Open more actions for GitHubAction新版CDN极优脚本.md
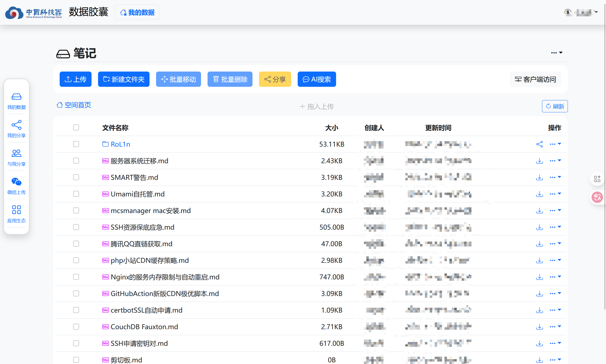Viewport: 606px width, 364px height. tap(555, 294)
